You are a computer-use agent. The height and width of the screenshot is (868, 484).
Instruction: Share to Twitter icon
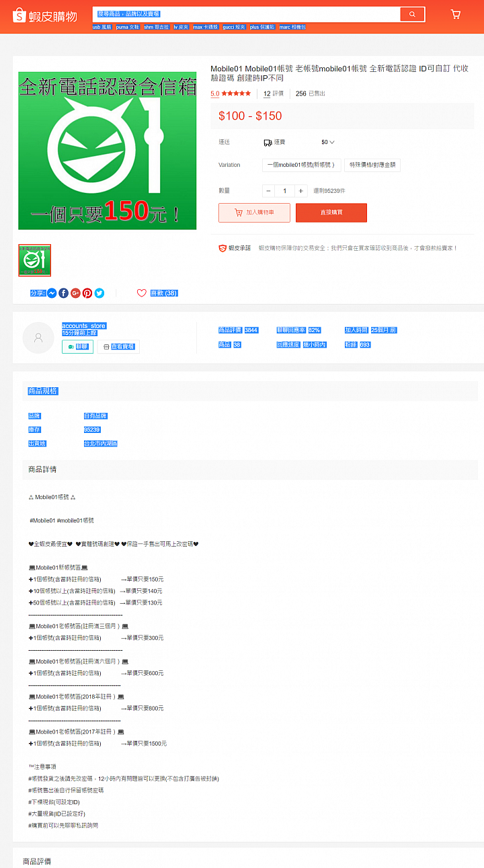[99, 293]
